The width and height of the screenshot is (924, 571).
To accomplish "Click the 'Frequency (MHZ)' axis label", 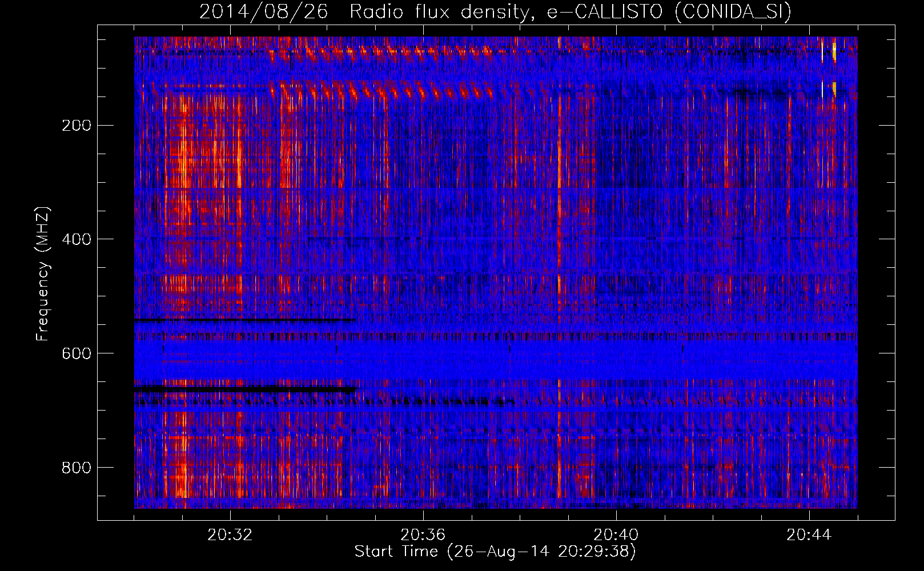I will 43,274.
